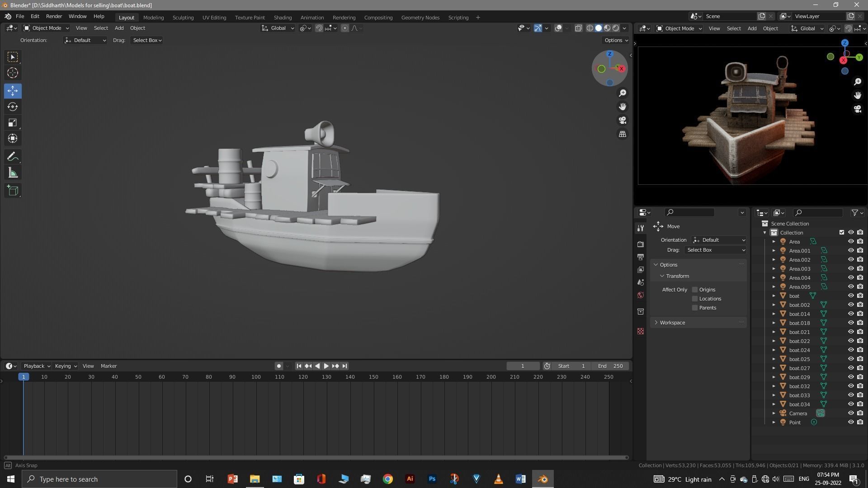Switch to the UV Editing workspace tab

[214, 18]
